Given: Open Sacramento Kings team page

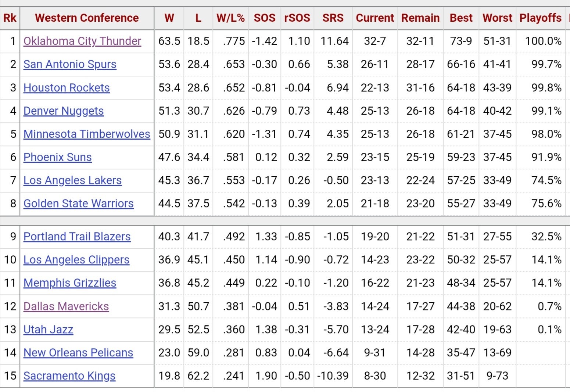Looking at the screenshot, I should pyautogui.click(x=69, y=376).
